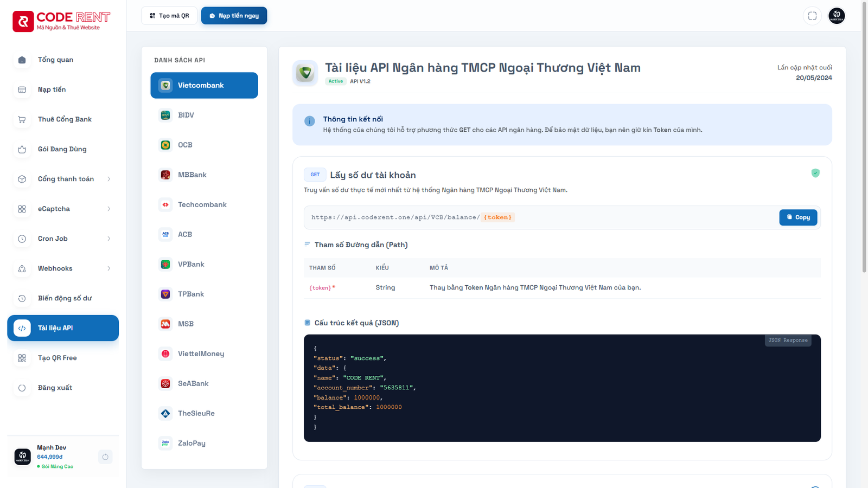The image size is (868, 488).
Task: Click the Vietcombank logo beside page title
Action: point(305,73)
